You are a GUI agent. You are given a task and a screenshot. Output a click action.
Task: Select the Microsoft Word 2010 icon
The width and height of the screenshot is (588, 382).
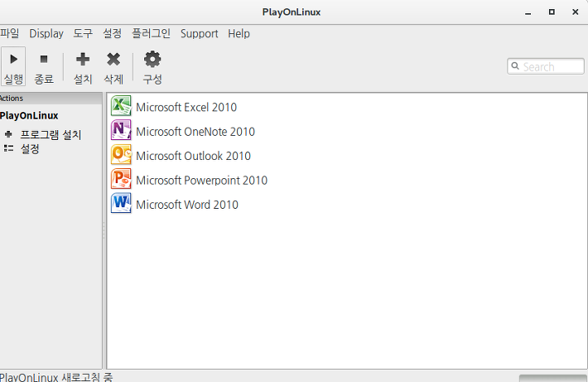point(121,203)
